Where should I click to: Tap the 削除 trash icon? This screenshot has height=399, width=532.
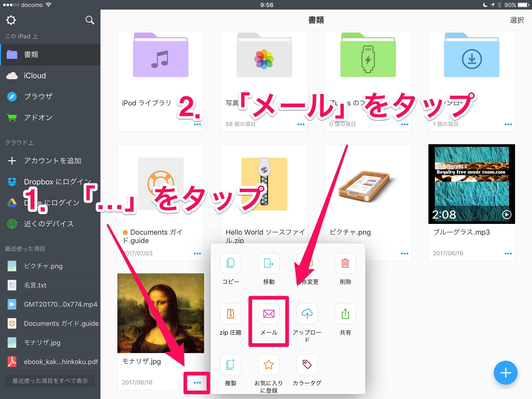345,263
